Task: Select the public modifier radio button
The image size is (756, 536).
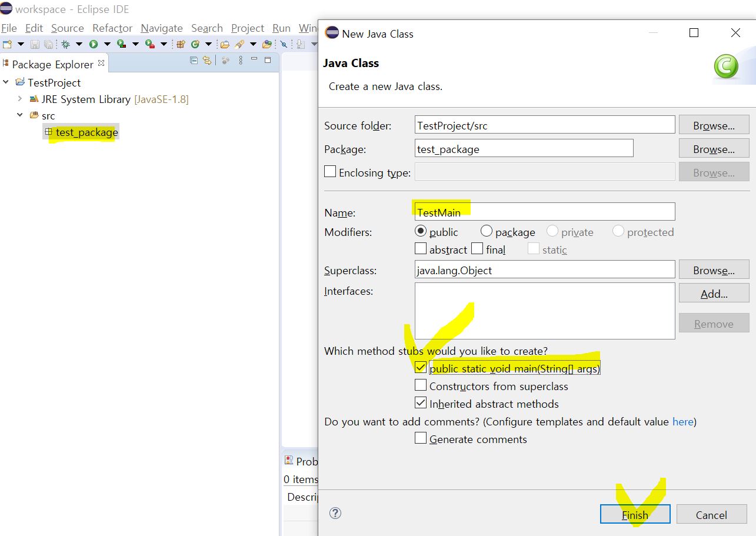Action: pos(420,231)
